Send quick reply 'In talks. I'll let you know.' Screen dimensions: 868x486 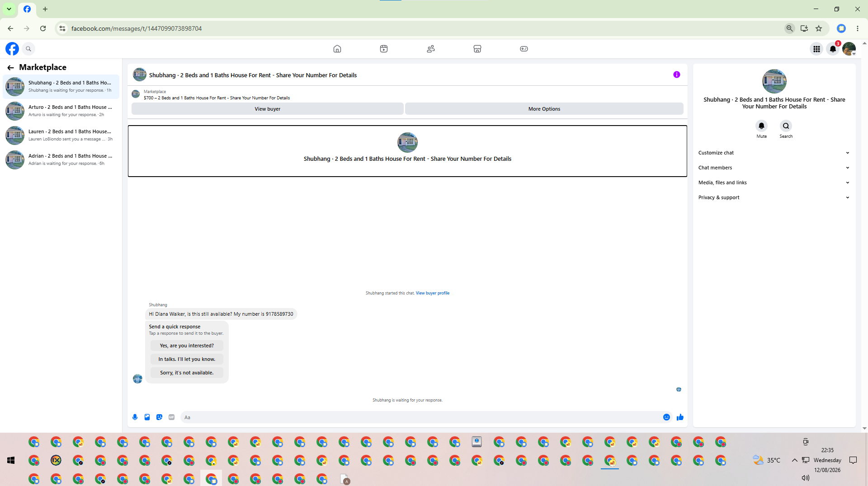(187, 359)
